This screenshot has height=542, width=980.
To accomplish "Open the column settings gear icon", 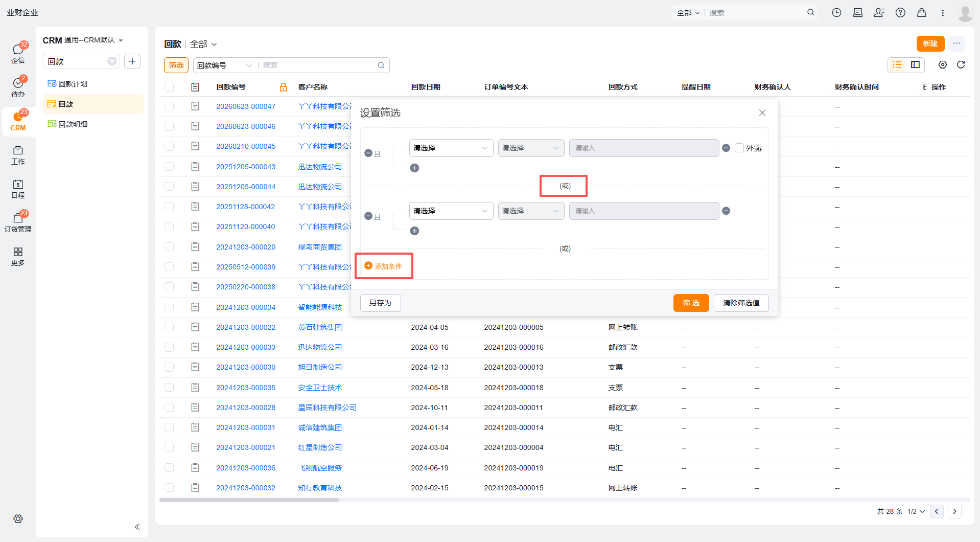I will pyautogui.click(x=943, y=64).
